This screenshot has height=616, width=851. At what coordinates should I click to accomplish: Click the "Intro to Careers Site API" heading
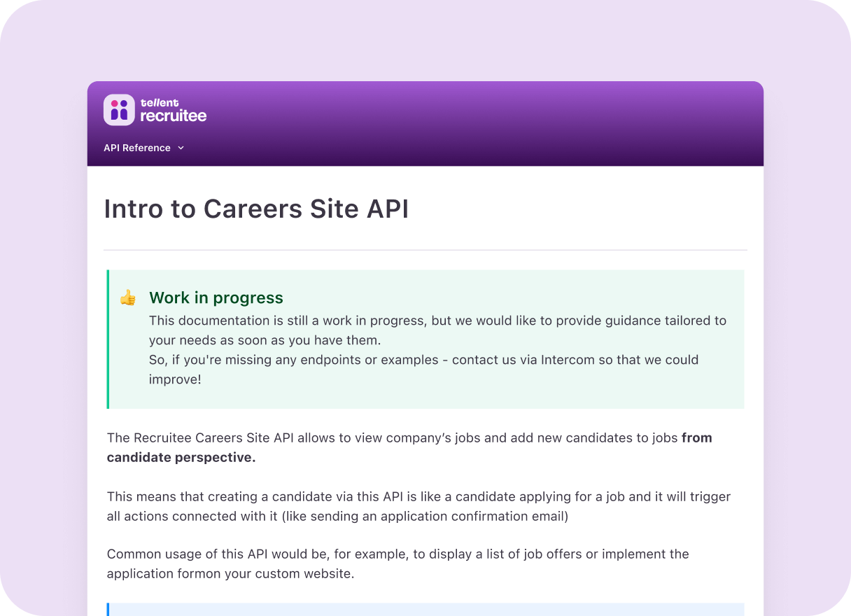(x=256, y=209)
